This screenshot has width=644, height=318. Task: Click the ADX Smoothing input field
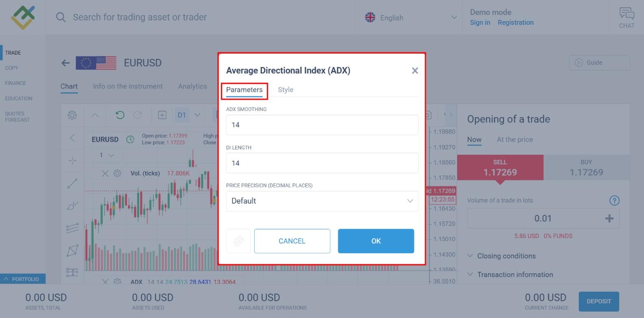pyautogui.click(x=322, y=125)
